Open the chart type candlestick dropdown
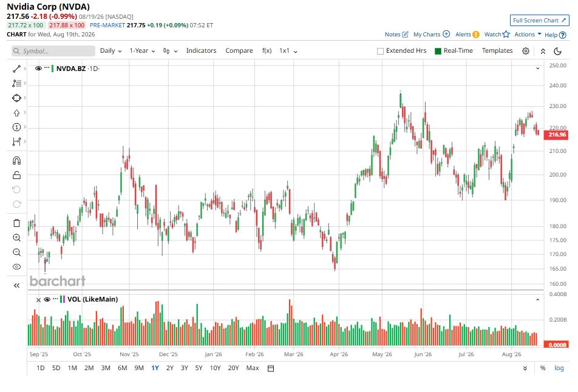 click(170, 51)
